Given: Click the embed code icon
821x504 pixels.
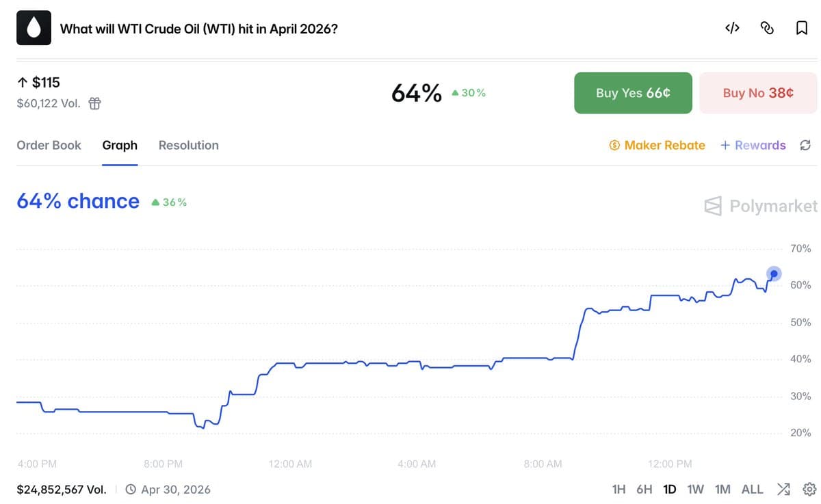Looking at the screenshot, I should pos(732,28).
